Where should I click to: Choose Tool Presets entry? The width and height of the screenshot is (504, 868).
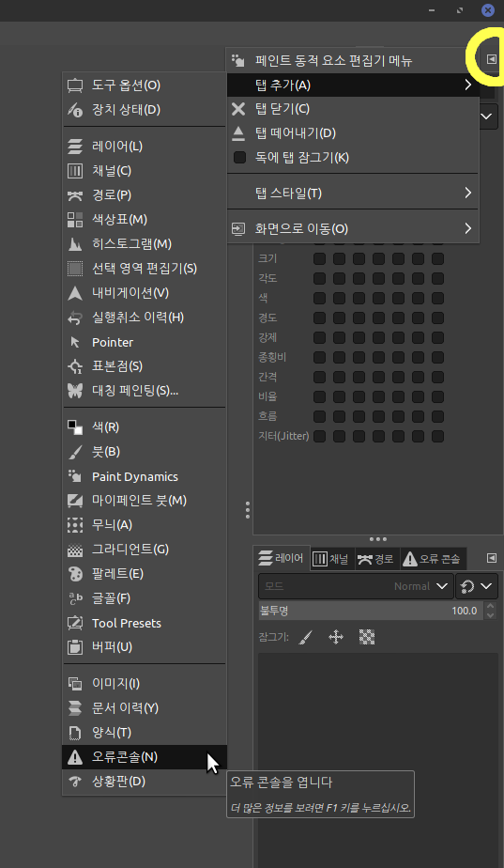click(x=144, y=623)
